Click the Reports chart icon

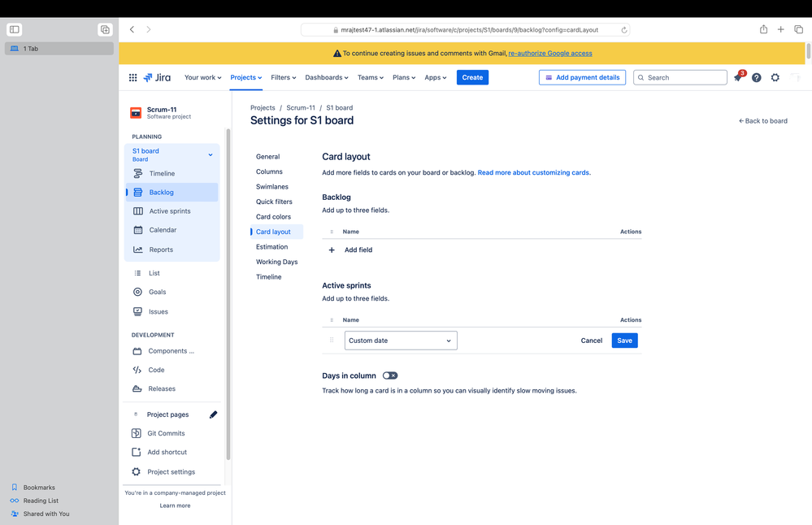(x=137, y=249)
